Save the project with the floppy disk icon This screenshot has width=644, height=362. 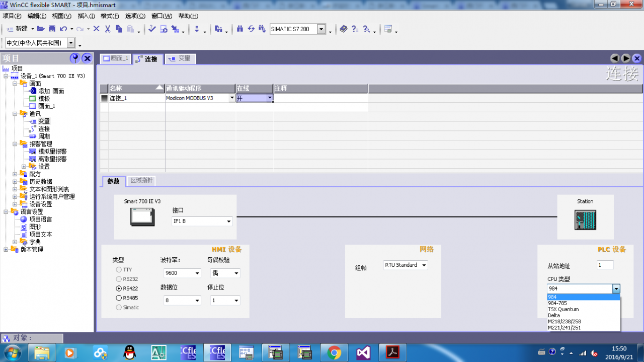click(x=52, y=29)
